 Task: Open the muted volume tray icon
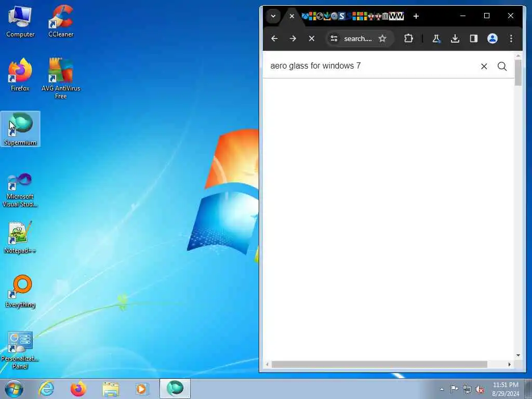480,389
